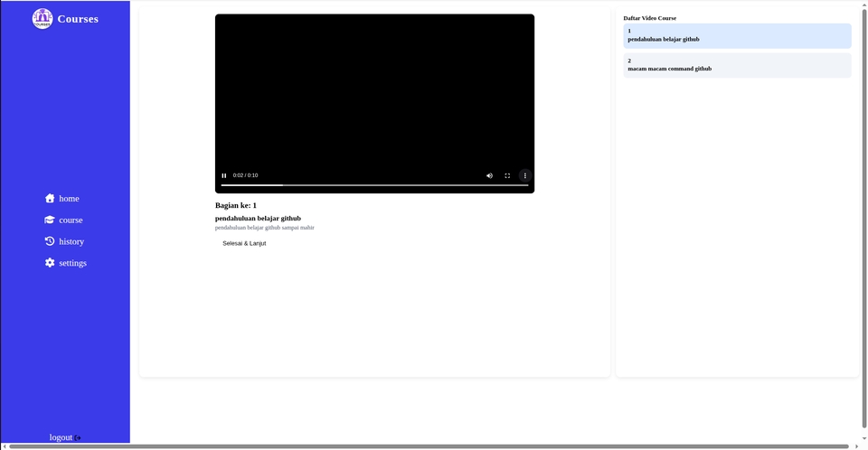Click the logout arrow icon
This screenshot has width=868, height=450.
coord(79,438)
